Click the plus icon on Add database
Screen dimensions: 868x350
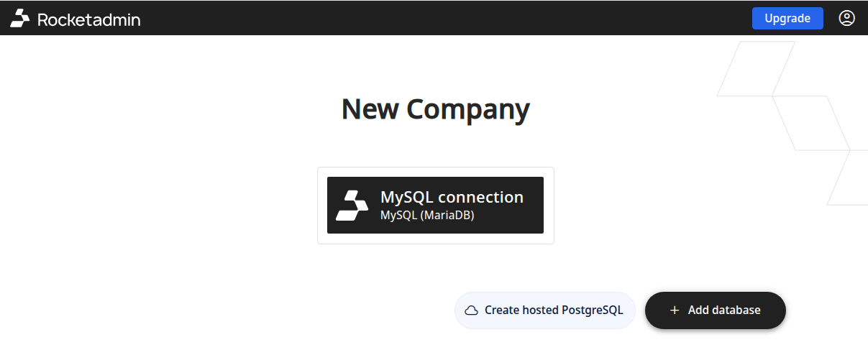[674, 310]
